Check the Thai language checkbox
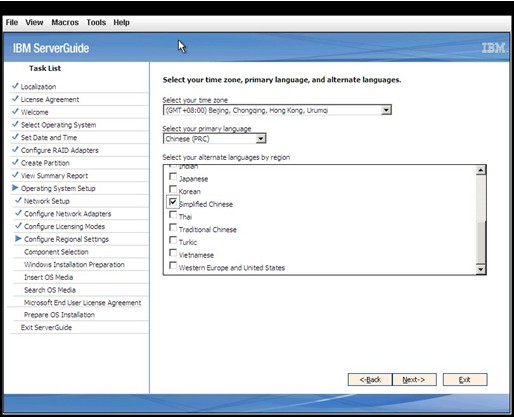Viewport: 514px width, 417px height. pos(173,215)
